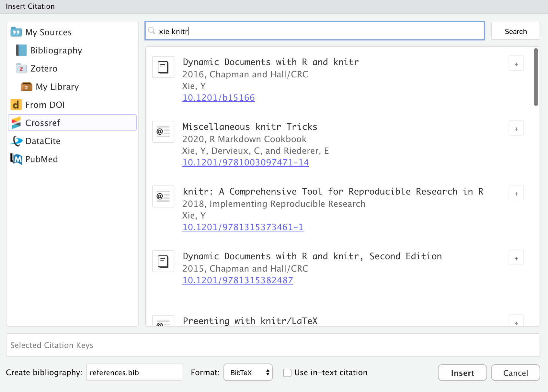Select the From DOI source
The width and height of the screenshot is (548, 392).
point(45,105)
